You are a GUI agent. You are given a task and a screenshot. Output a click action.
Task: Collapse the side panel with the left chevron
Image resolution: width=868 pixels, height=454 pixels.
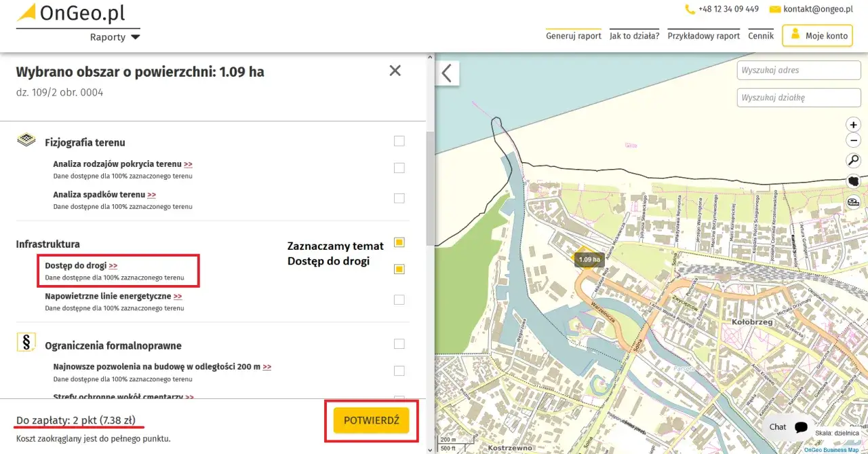click(x=447, y=73)
